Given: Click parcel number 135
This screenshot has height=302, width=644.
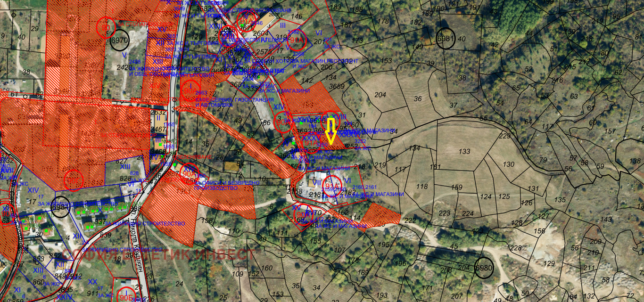Looking at the screenshot, I should click(x=560, y=200).
